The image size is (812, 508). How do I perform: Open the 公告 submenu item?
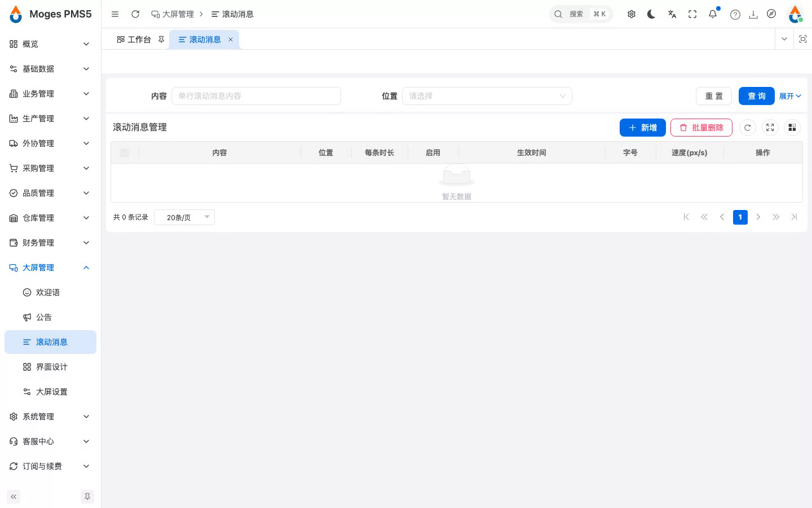50,317
